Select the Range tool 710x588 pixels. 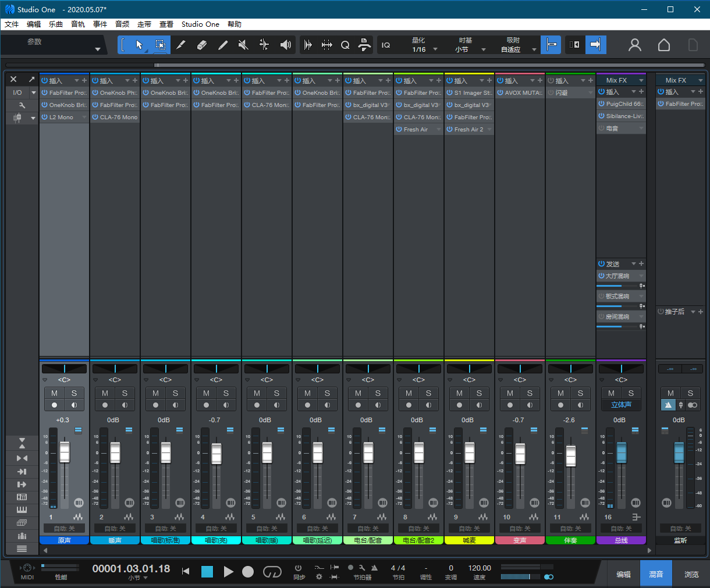point(159,45)
